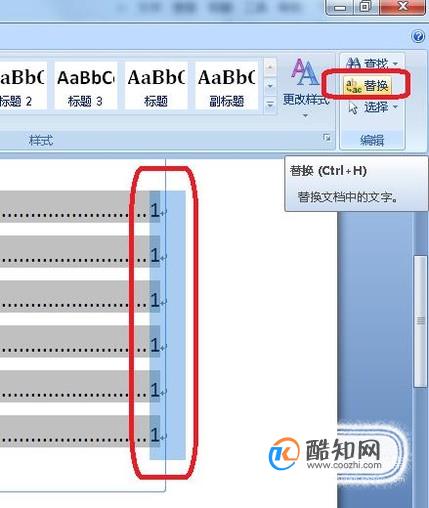Viewport: 429px width, 508px height.
Task: Apply the 标题 2 heading style
Action: (x=22, y=86)
